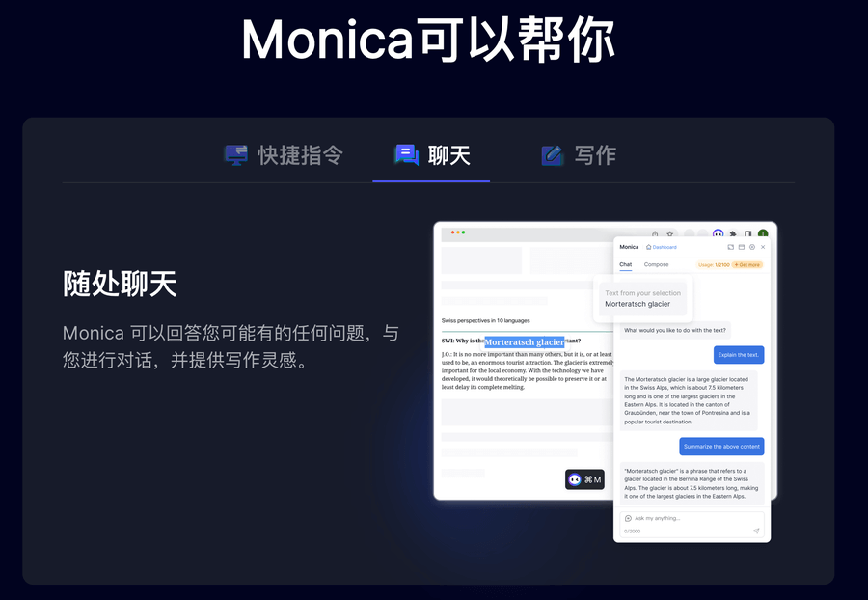Click the sidebar layout icon in panel header

click(742, 247)
